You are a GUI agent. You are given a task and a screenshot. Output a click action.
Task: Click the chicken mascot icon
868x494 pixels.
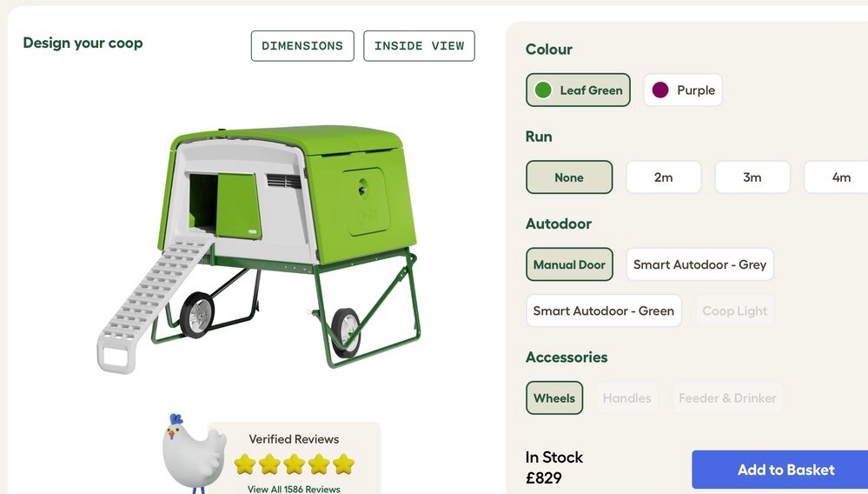click(191, 453)
